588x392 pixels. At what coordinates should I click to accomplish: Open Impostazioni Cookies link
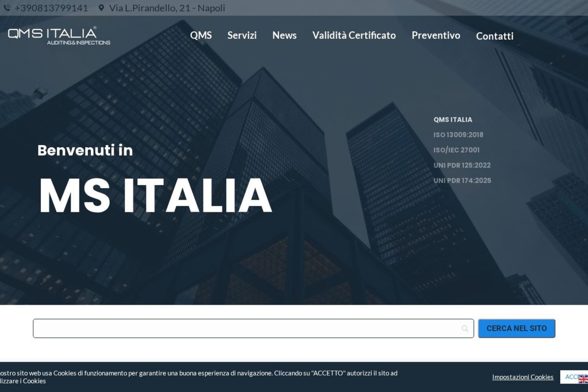523,377
